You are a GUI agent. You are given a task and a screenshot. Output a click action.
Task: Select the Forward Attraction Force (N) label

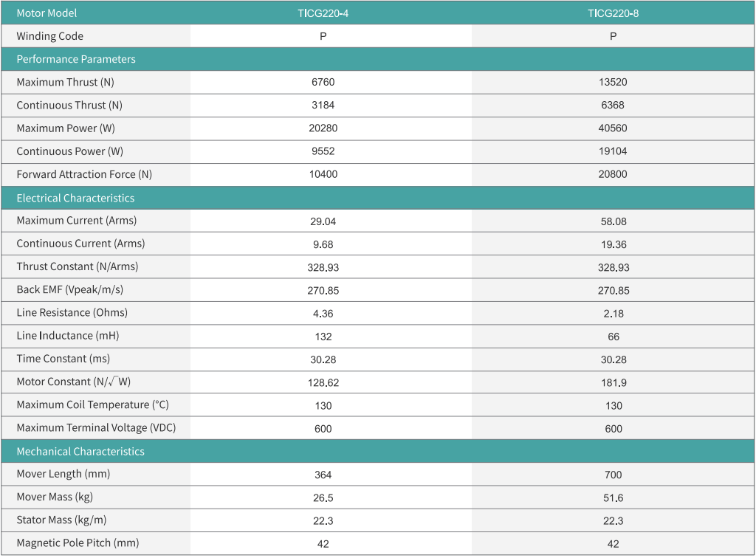(84, 174)
